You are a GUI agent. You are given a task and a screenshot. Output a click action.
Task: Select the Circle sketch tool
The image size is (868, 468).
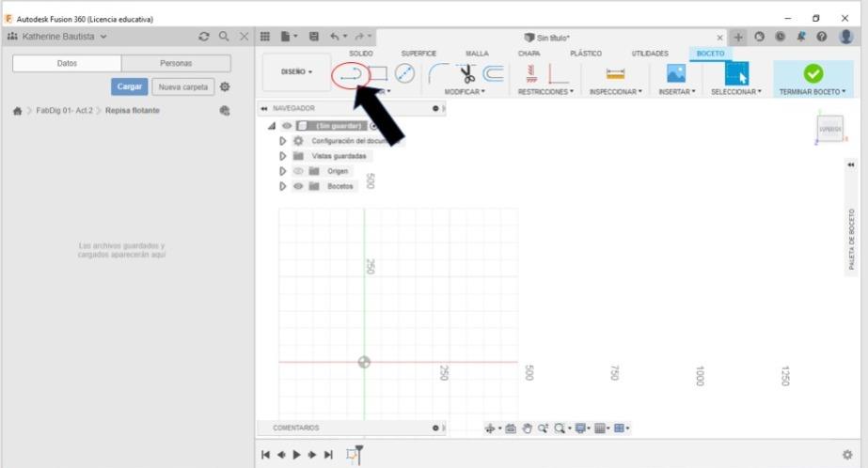pos(404,73)
